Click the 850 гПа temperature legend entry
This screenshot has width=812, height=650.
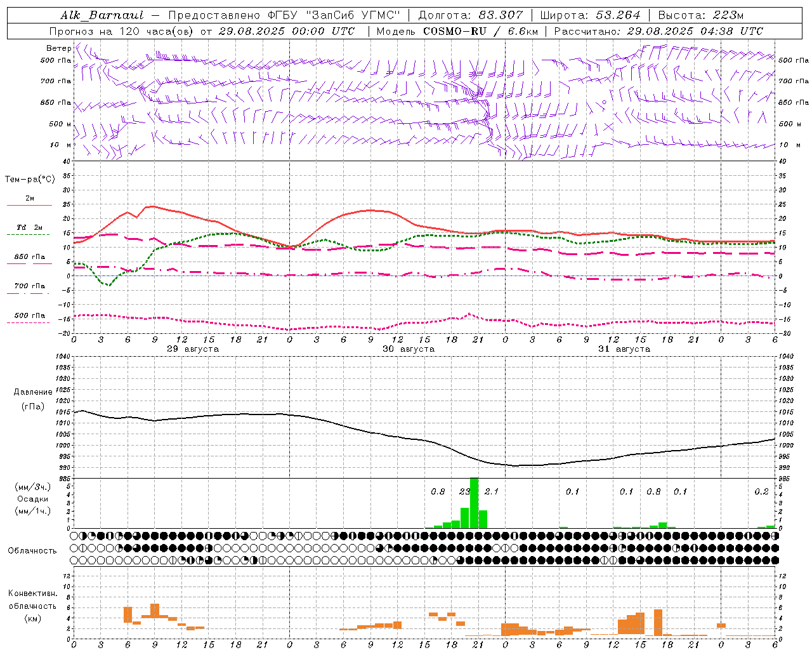[x=30, y=257]
